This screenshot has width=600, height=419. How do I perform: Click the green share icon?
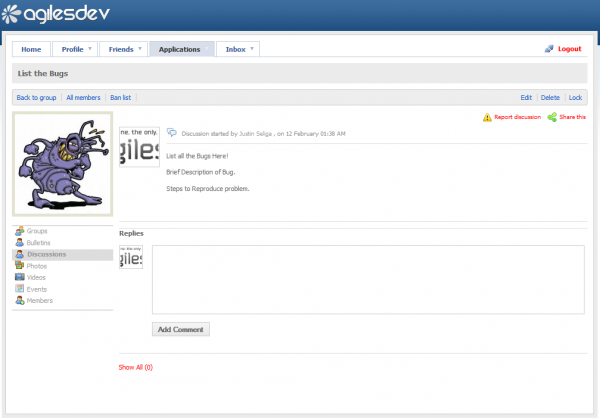pyautogui.click(x=552, y=117)
